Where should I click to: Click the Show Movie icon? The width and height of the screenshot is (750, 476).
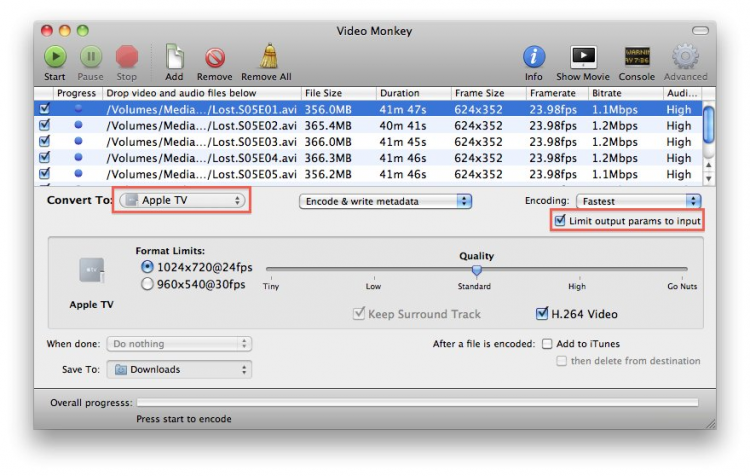click(x=583, y=57)
